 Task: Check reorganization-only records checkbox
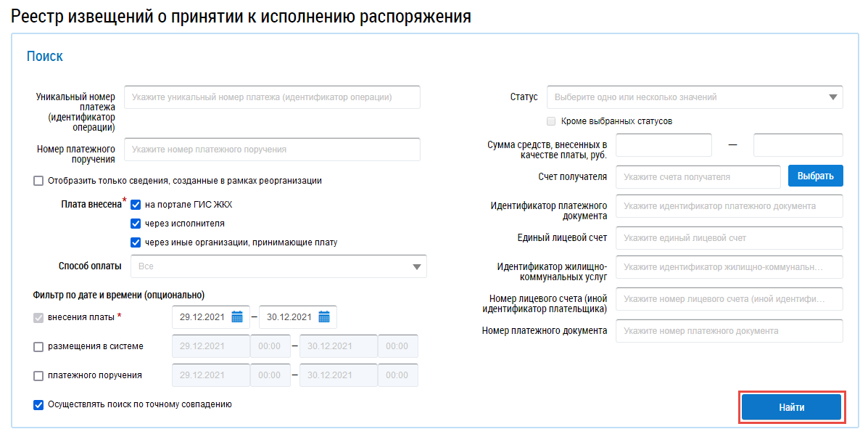pyautogui.click(x=38, y=181)
